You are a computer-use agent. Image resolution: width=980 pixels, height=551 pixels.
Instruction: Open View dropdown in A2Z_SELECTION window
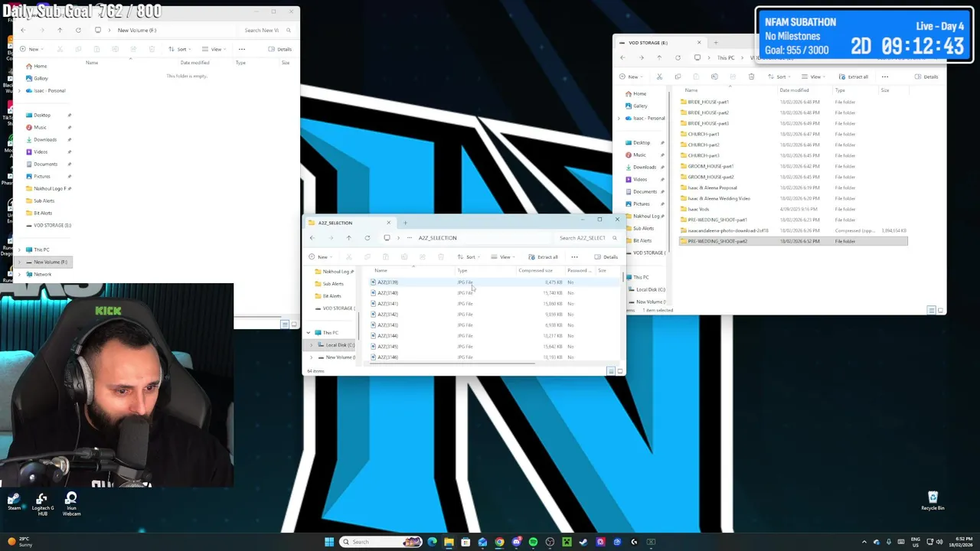point(502,257)
